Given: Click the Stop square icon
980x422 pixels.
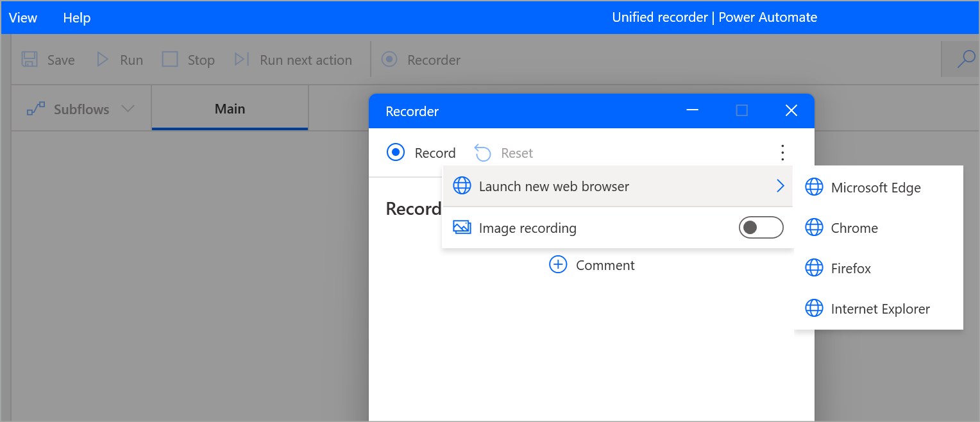Looking at the screenshot, I should pyautogui.click(x=170, y=60).
